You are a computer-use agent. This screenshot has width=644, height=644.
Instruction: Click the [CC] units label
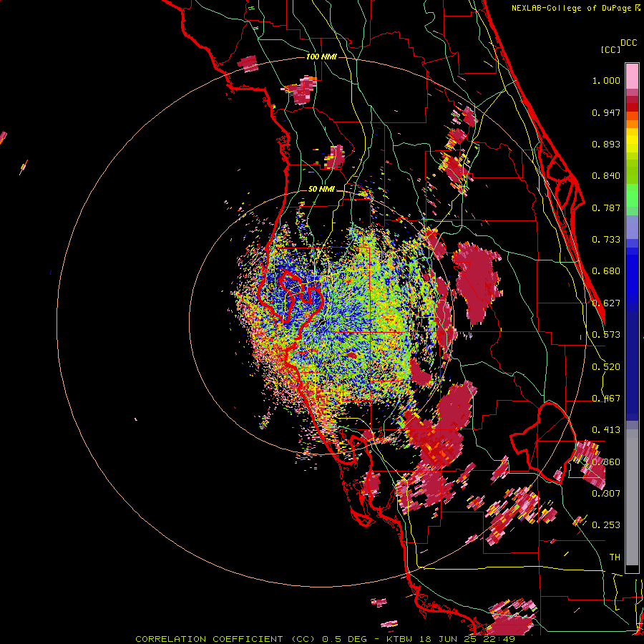pyautogui.click(x=611, y=49)
